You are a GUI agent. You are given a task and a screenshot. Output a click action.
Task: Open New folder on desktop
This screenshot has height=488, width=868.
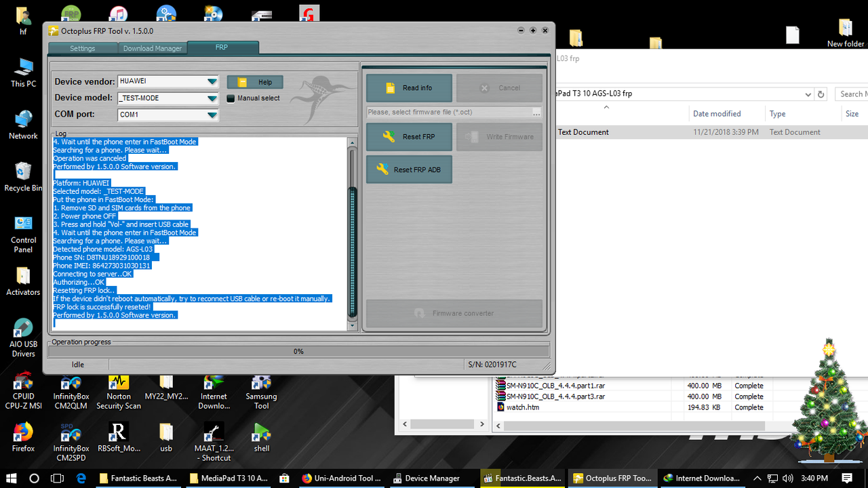pyautogui.click(x=846, y=33)
